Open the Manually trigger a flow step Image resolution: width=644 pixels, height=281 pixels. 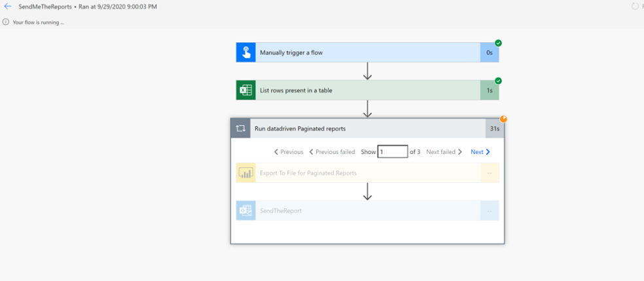[x=368, y=52]
